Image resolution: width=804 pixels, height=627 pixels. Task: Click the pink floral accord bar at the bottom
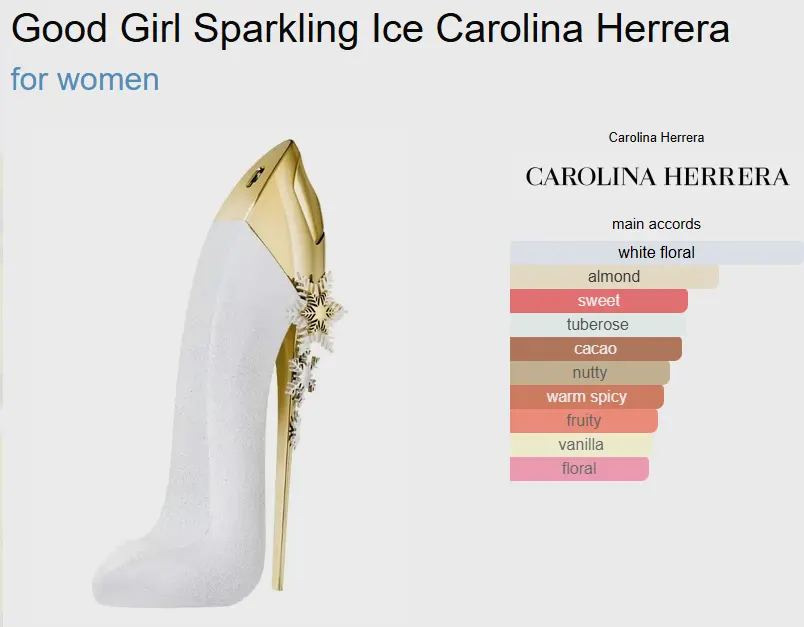[579, 469]
